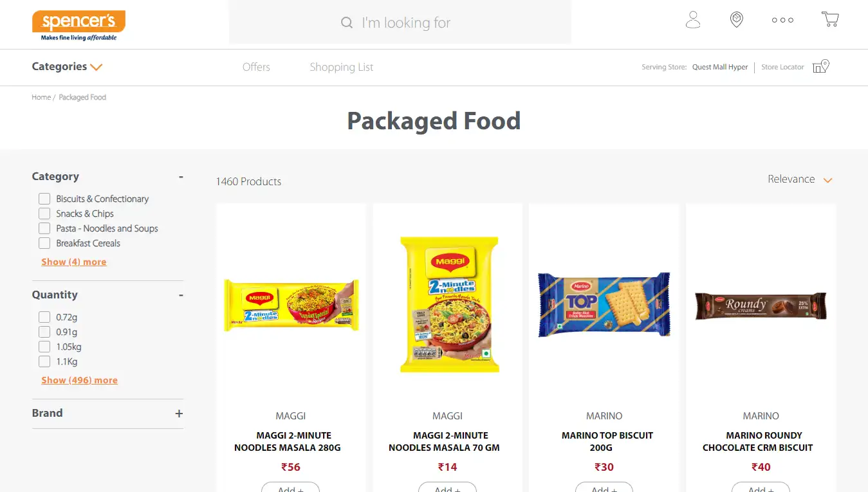Open the Relevance sort dropdown
Viewport: 868px width, 492px height.
coord(800,179)
